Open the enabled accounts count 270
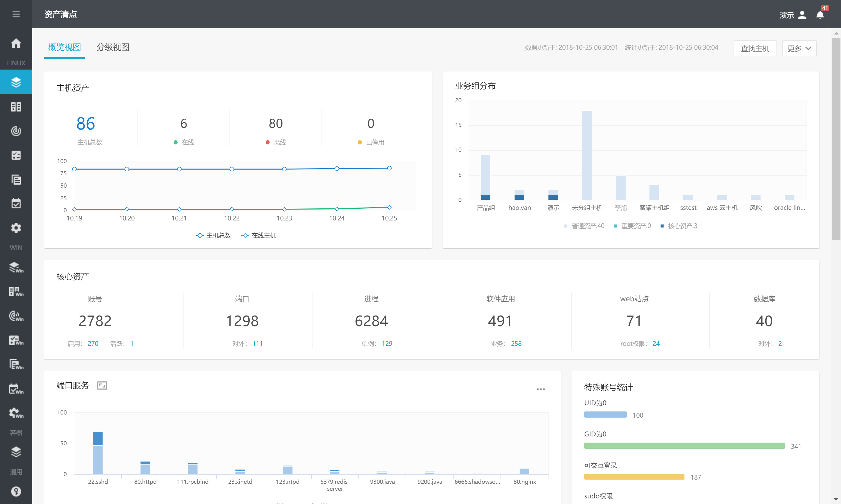 [93, 343]
